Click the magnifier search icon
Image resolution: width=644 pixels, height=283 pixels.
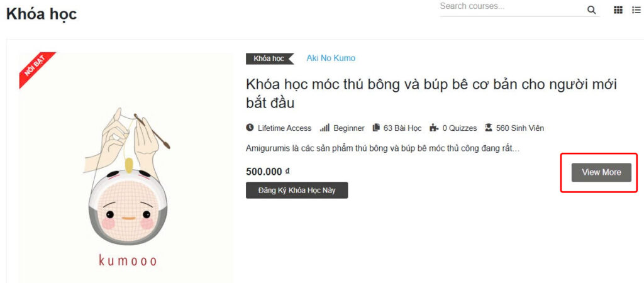pos(591,10)
